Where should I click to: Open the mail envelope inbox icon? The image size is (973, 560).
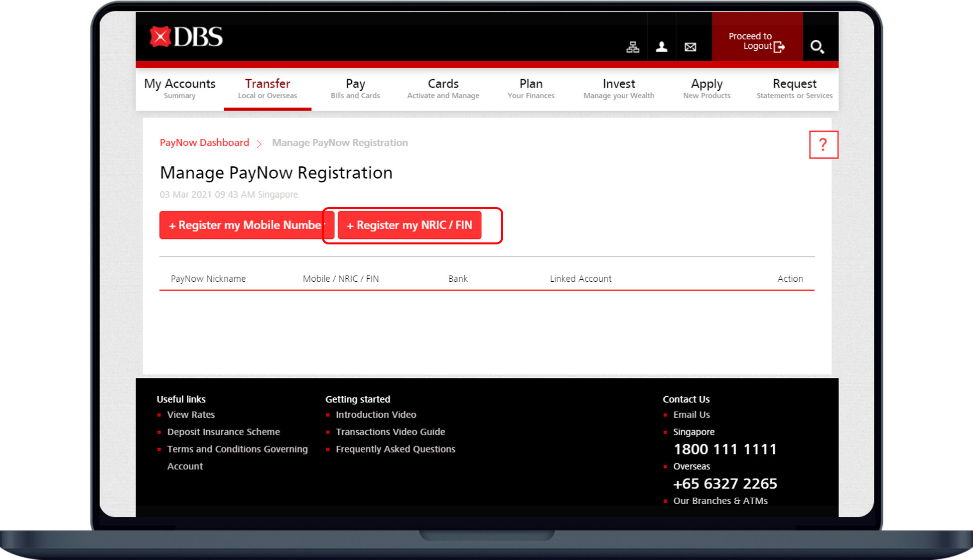(x=691, y=47)
